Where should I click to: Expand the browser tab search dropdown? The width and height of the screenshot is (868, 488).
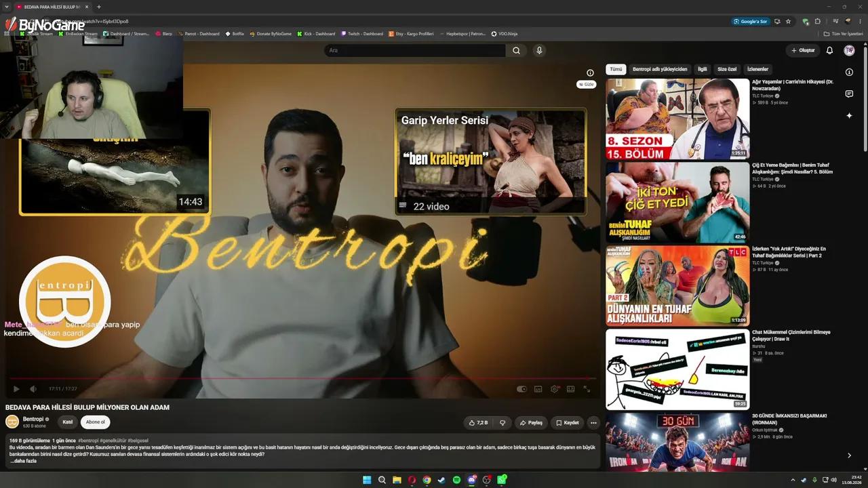(5, 7)
